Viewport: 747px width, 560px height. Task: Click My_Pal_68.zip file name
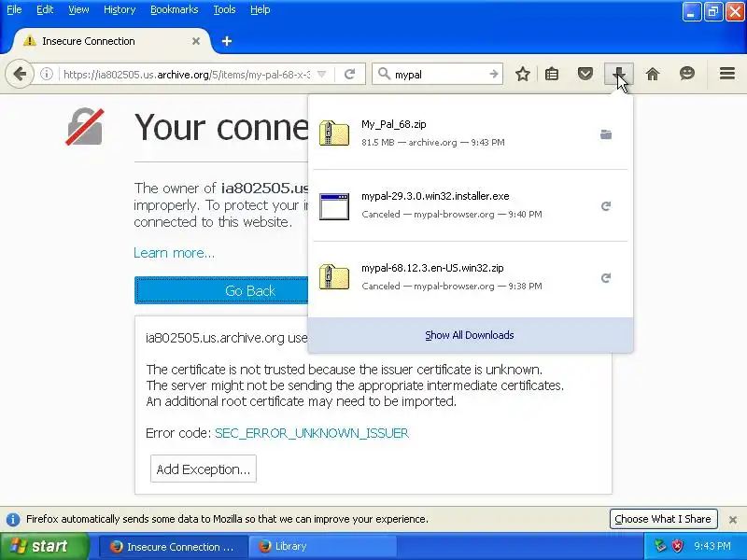coord(393,124)
